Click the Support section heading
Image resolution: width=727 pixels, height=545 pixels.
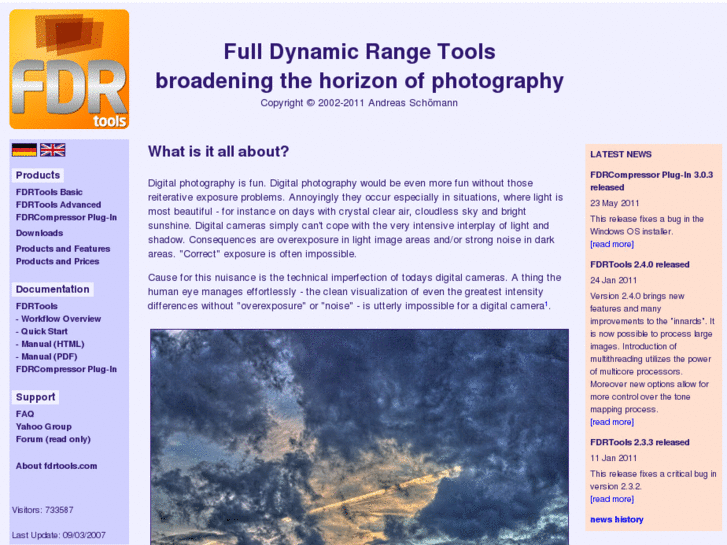36,397
